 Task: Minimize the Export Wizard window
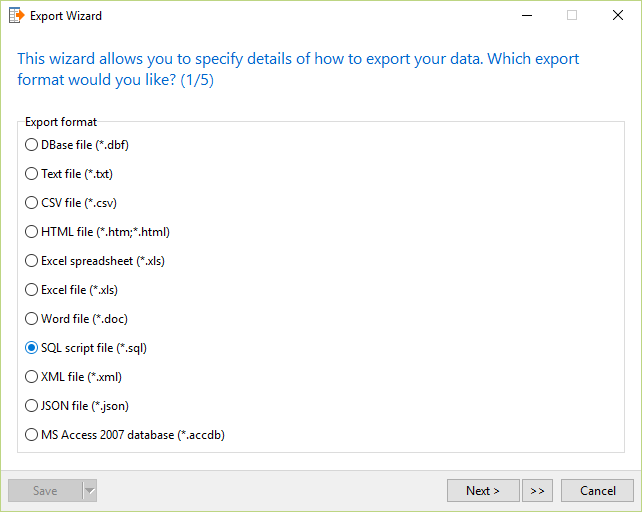[527, 16]
